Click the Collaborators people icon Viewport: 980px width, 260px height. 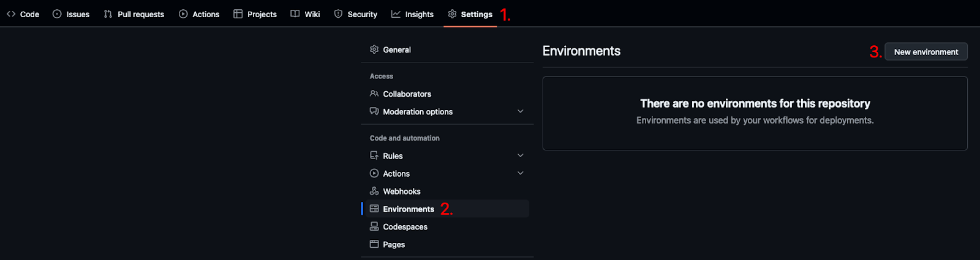tap(374, 94)
